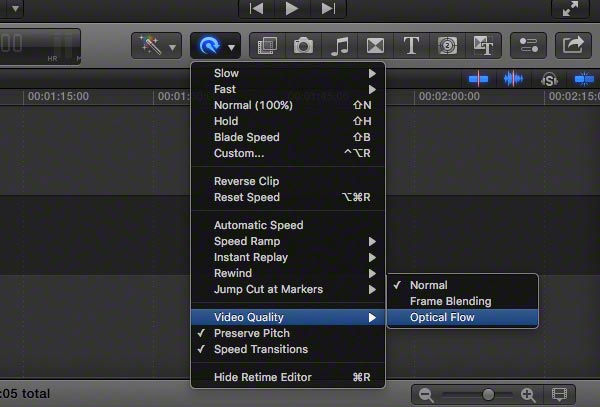This screenshot has height=407, width=600.
Task: Open the Video Quality submenu
Action: (x=288, y=317)
